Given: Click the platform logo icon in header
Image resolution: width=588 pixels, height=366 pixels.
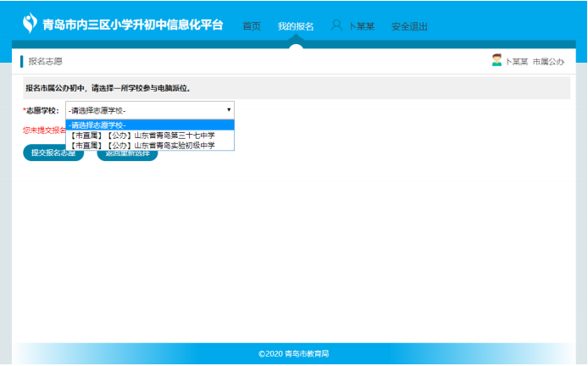Looking at the screenshot, I should [x=31, y=22].
